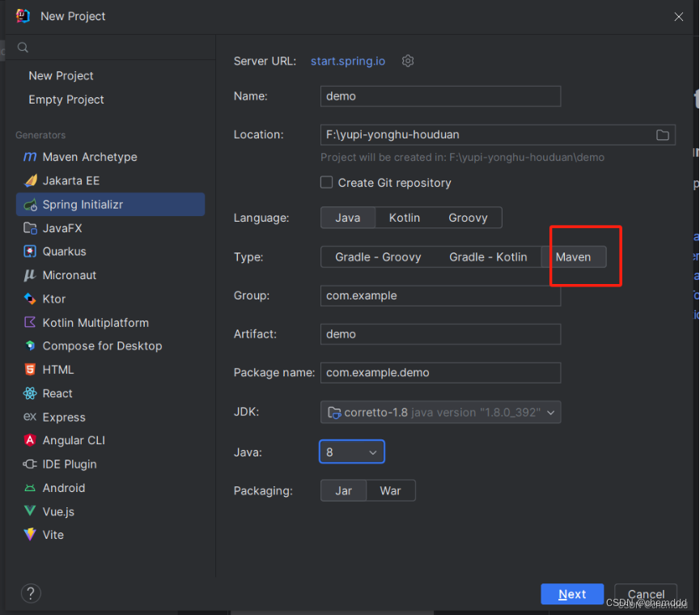This screenshot has width=700, height=615.
Task: Click the Cancel button
Action: click(646, 594)
